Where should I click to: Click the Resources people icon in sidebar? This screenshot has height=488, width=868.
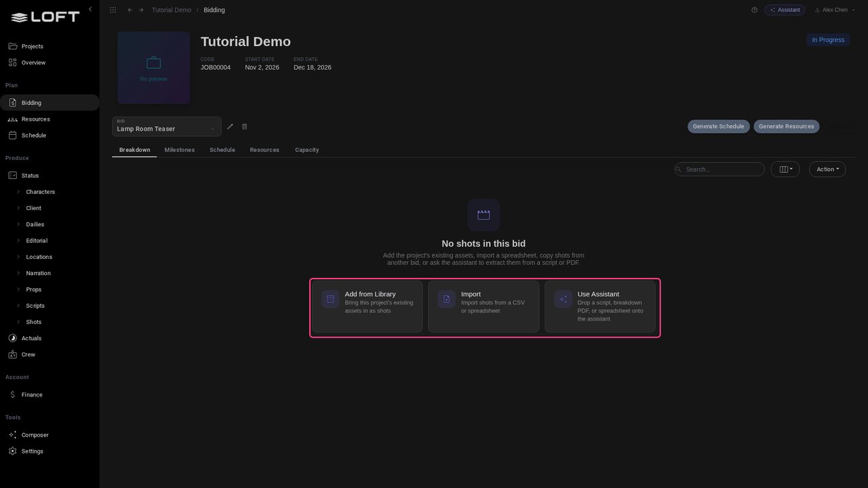(12, 119)
